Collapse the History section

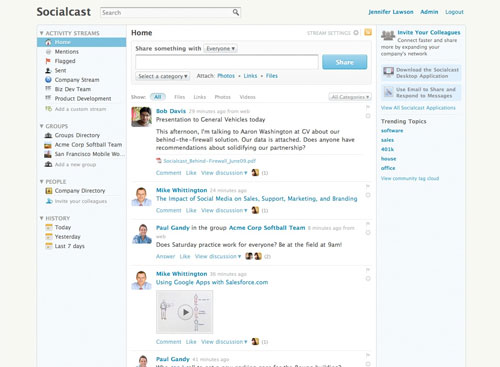pos(42,218)
